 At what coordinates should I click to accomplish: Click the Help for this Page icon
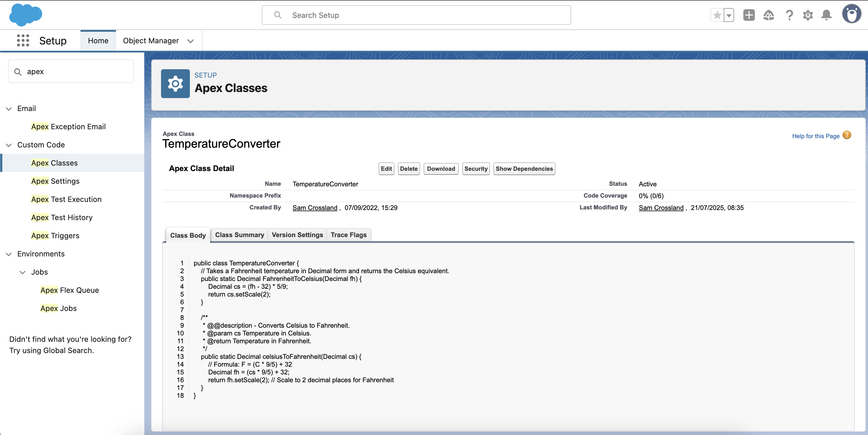tap(847, 135)
